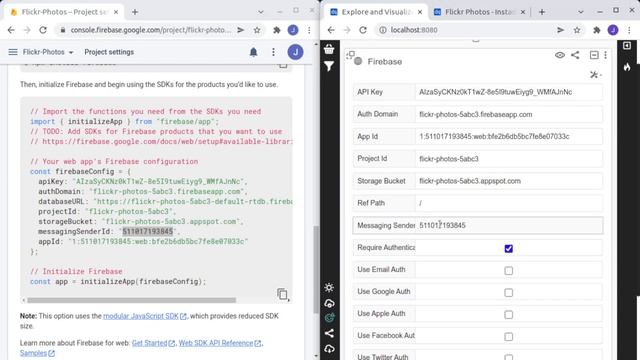640x360 pixels.
Task: Switch to Flickr-Photos Project settings tab
Action: click(64, 12)
